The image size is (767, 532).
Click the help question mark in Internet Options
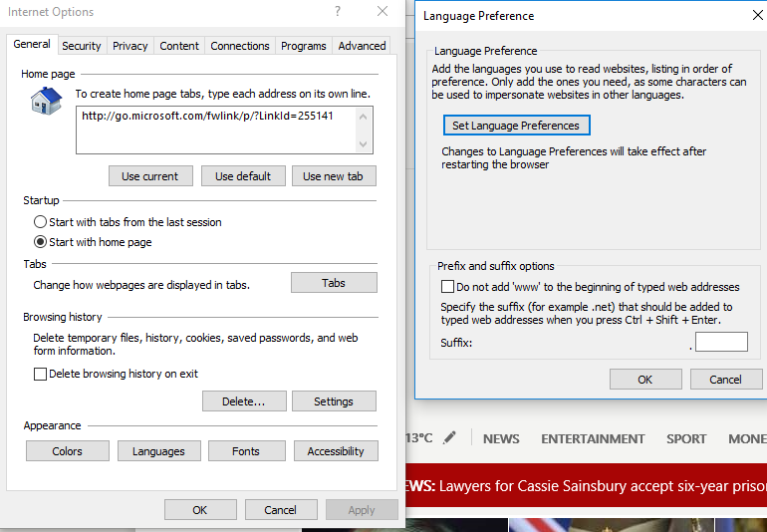(x=338, y=11)
